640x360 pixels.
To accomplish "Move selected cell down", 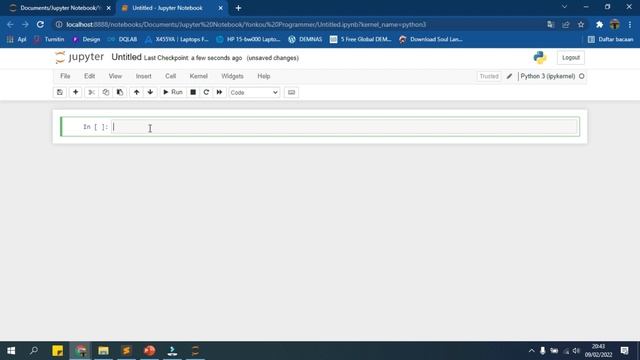I will [x=150, y=92].
